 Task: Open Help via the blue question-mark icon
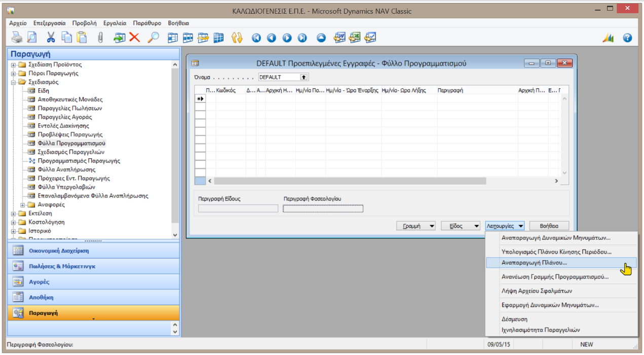[x=627, y=38]
